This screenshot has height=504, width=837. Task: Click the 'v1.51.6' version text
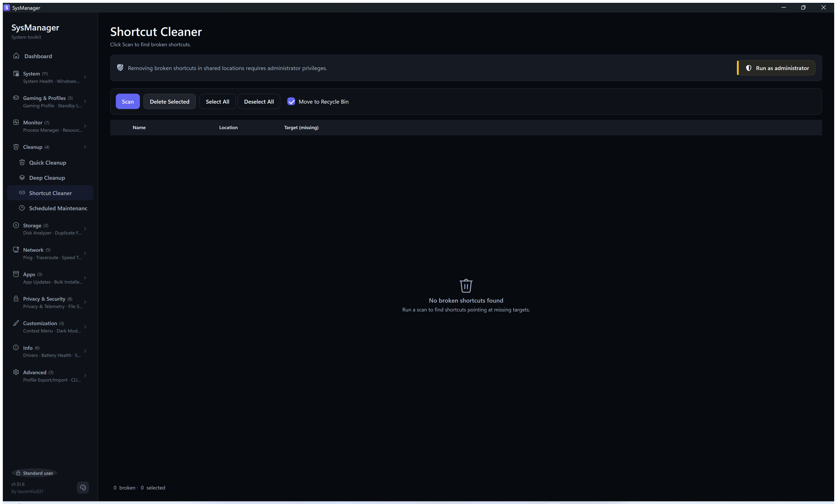point(18,484)
